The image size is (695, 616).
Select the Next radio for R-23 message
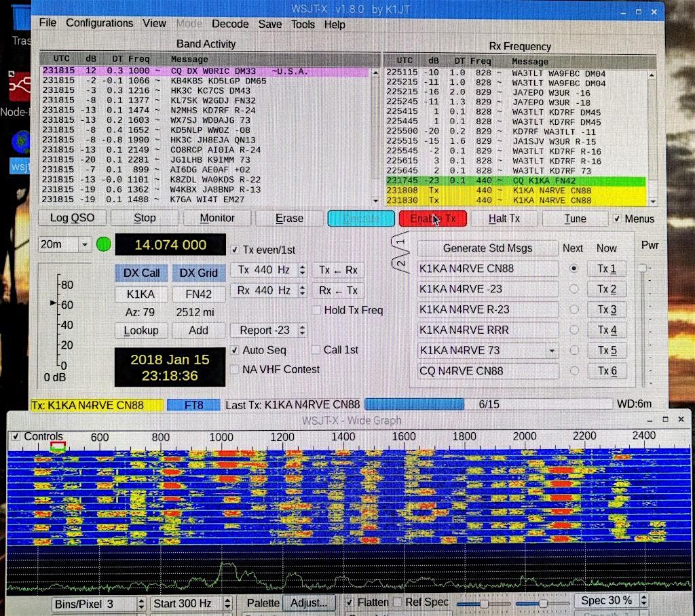point(574,310)
